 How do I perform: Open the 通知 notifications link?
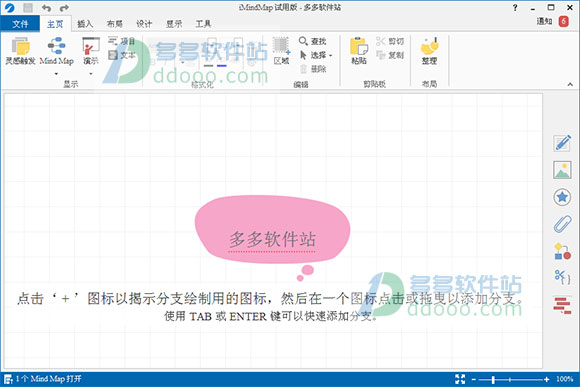[x=544, y=21]
